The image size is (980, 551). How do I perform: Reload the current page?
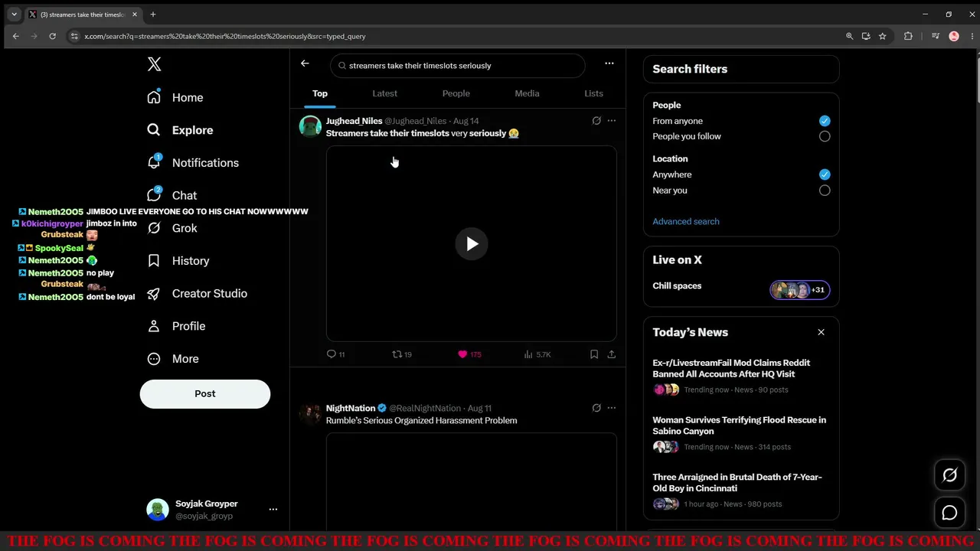tap(52, 36)
